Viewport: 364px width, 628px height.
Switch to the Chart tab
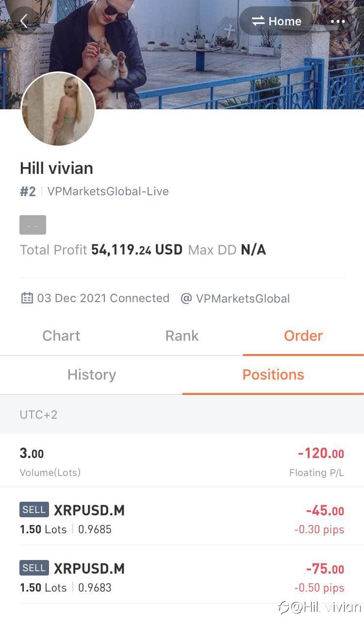(x=61, y=336)
